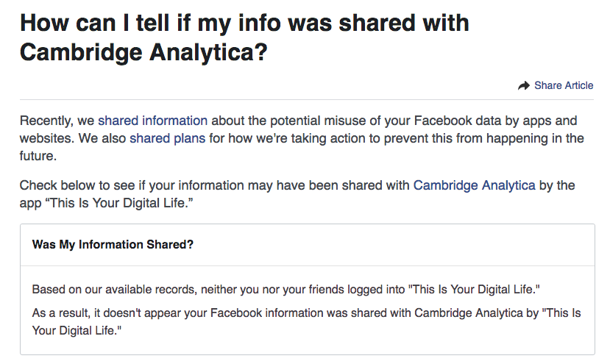Follow the "shared information" hyperlink

(x=152, y=120)
